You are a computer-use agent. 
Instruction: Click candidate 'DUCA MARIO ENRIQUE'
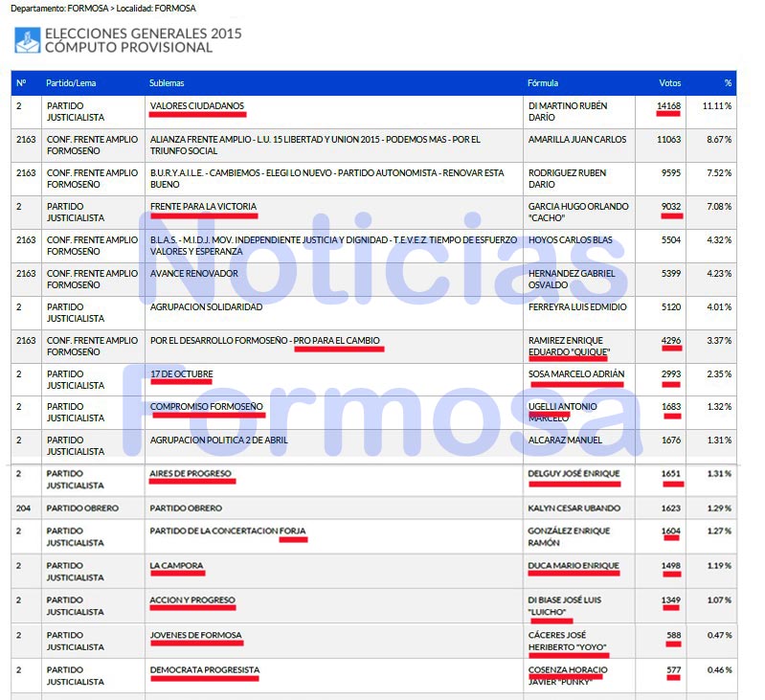[x=574, y=566]
